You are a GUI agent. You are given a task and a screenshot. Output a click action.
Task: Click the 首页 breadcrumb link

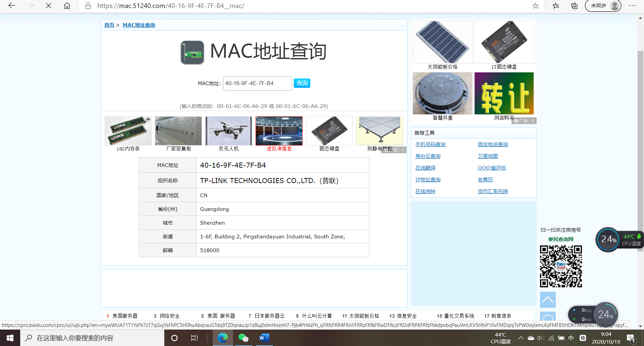click(109, 25)
